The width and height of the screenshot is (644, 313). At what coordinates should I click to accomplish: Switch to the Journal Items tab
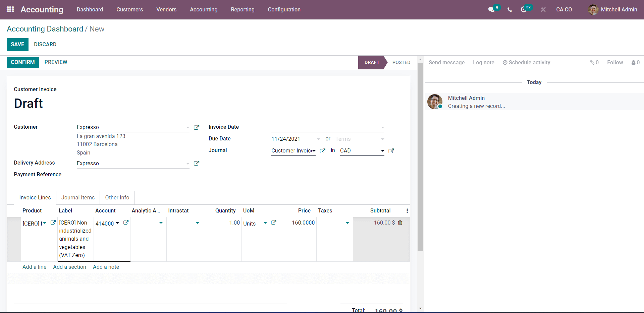[78, 198]
